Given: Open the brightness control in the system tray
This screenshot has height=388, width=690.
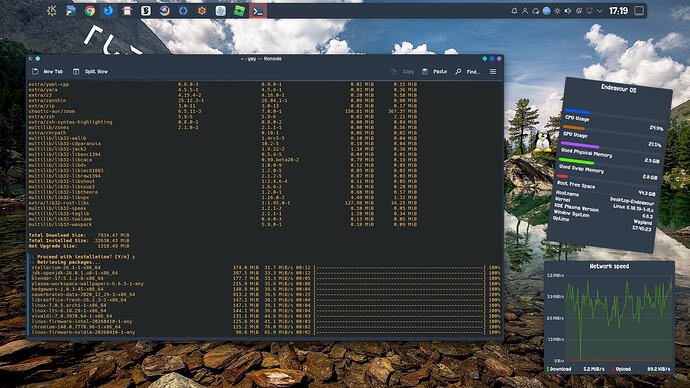Looking at the screenshot, I should coord(557,11).
